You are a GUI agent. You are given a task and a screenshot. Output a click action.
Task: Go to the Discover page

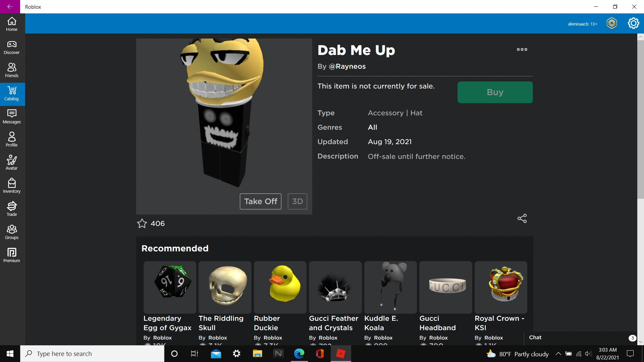[12, 47]
